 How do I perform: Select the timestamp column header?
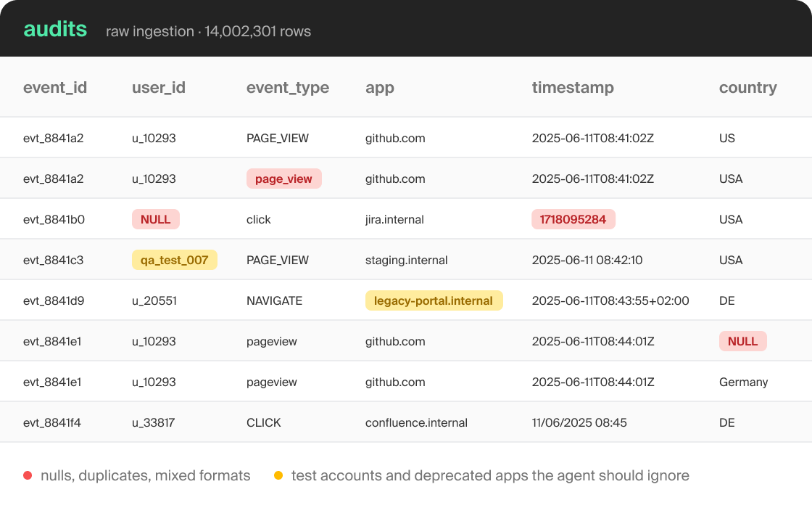573,88
